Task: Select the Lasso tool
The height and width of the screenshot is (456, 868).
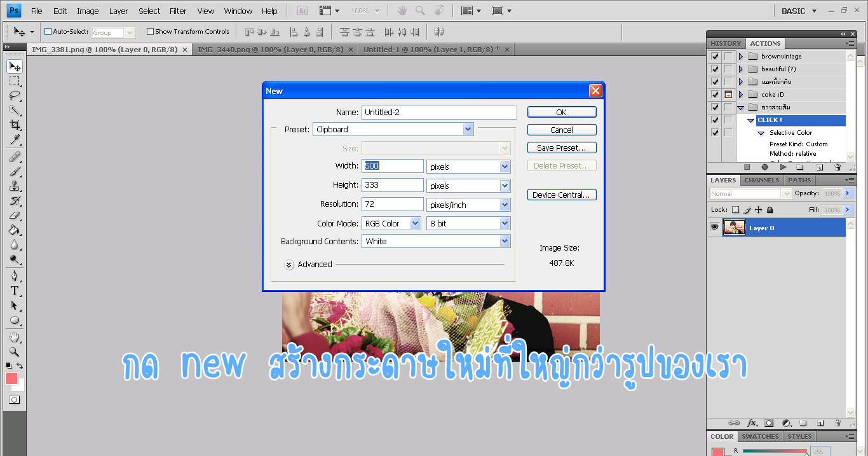Action: (14, 96)
